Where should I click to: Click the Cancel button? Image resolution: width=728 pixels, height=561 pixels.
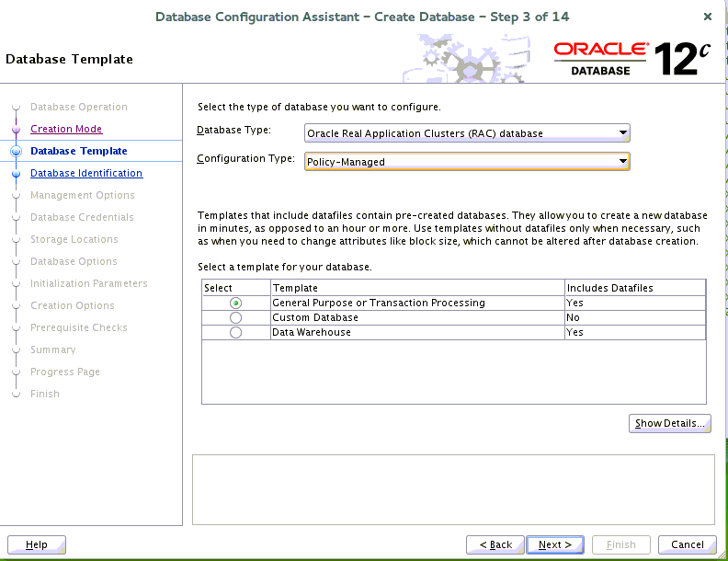pos(688,544)
